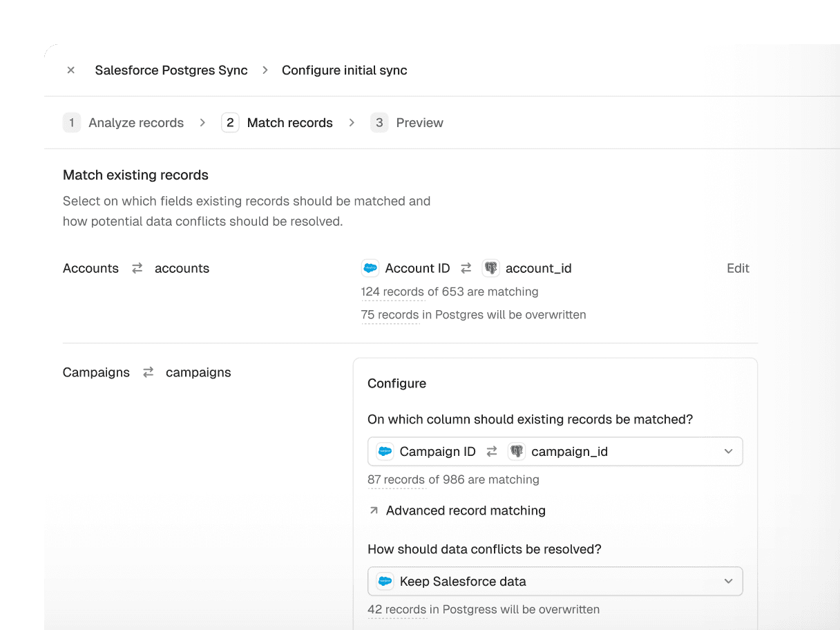Click the Salesforce icon in Keep Salesforce data
840x630 pixels.
pos(385,582)
